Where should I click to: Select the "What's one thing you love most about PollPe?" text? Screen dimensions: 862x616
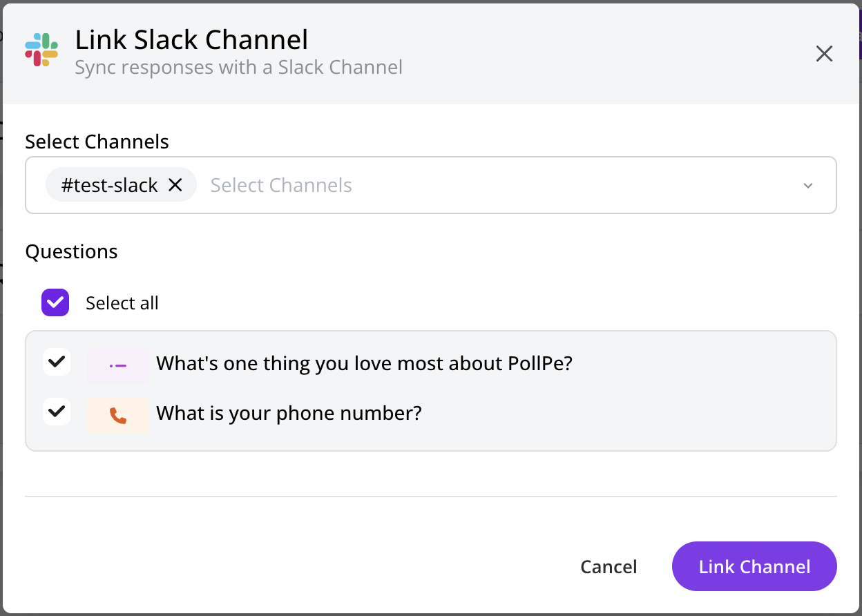[365, 363]
